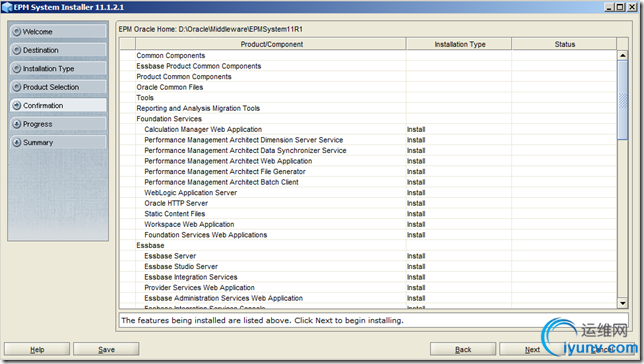
Task: Click the vertical scrollbar thumb
Action: pyautogui.click(x=623, y=100)
